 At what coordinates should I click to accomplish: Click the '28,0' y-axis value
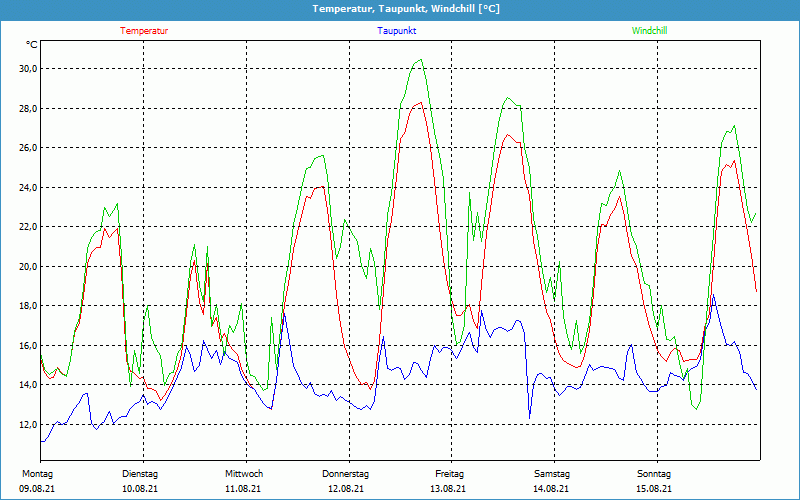pyautogui.click(x=28, y=109)
